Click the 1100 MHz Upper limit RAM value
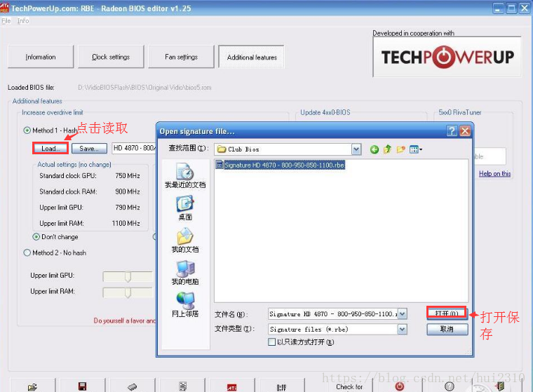Viewport: 533px width, 392px height. (126, 224)
